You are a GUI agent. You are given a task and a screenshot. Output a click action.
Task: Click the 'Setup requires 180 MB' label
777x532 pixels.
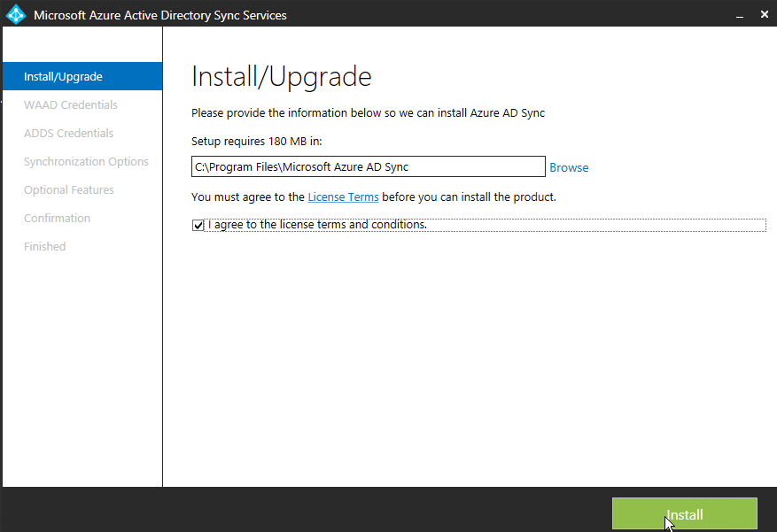(x=256, y=142)
